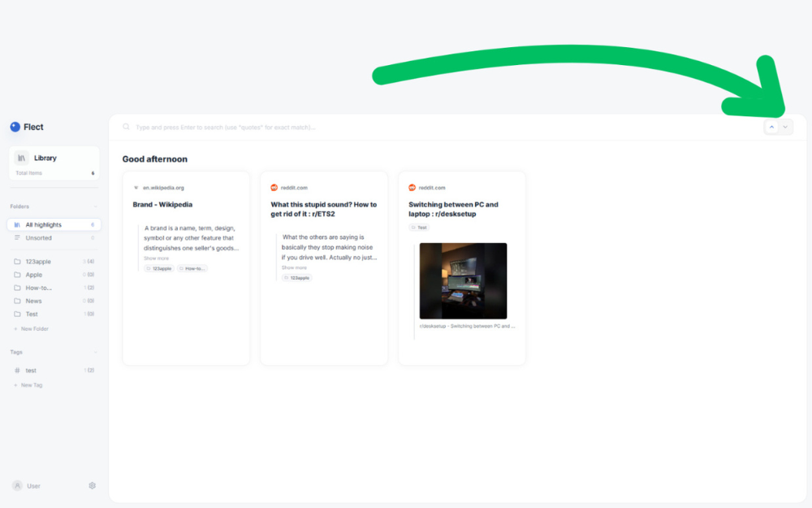Expand 'Show more' on Brand - Wikipedia card
This screenshot has height=508, width=812.
pyautogui.click(x=157, y=258)
